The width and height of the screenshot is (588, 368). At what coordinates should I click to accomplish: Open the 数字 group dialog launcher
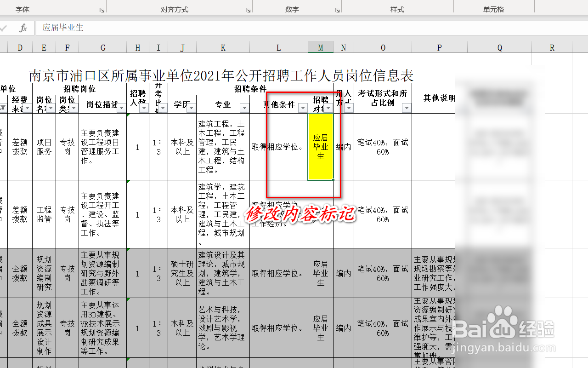337,10
